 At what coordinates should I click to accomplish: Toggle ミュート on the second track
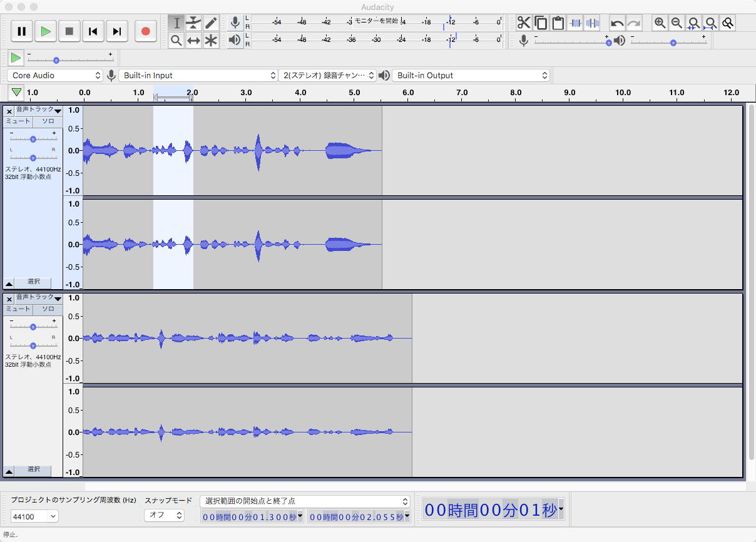coord(18,309)
